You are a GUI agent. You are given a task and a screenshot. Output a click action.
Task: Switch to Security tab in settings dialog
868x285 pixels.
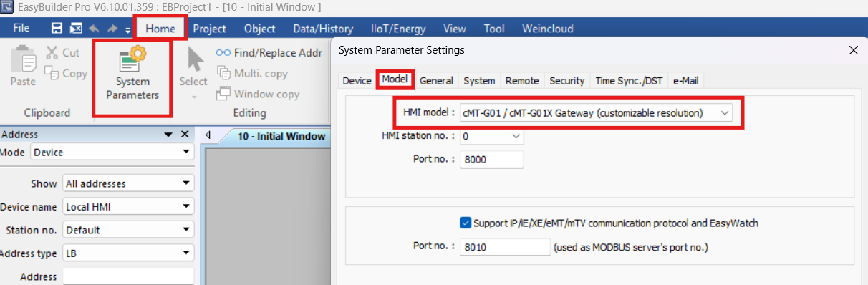tap(567, 80)
